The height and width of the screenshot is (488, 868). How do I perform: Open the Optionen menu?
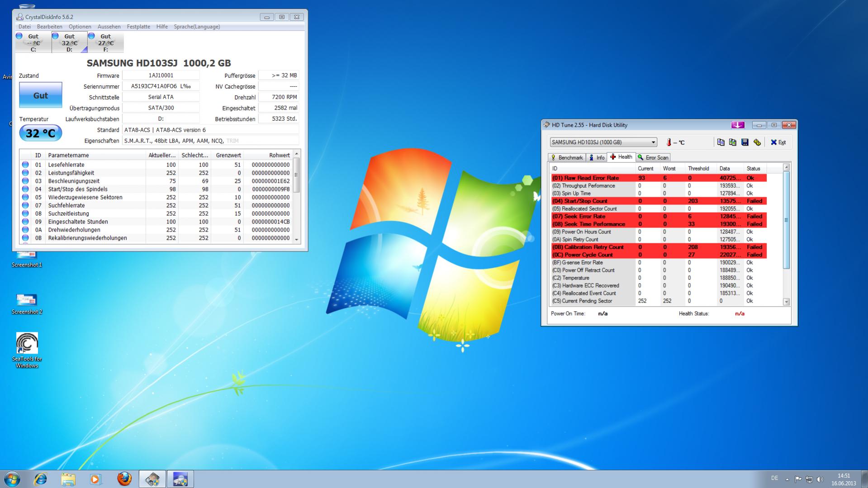pyautogui.click(x=80, y=27)
